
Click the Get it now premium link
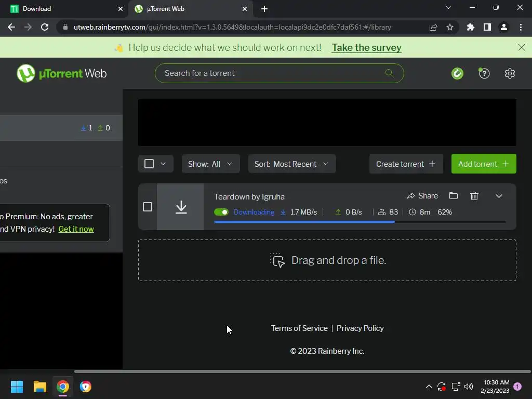pos(76,229)
